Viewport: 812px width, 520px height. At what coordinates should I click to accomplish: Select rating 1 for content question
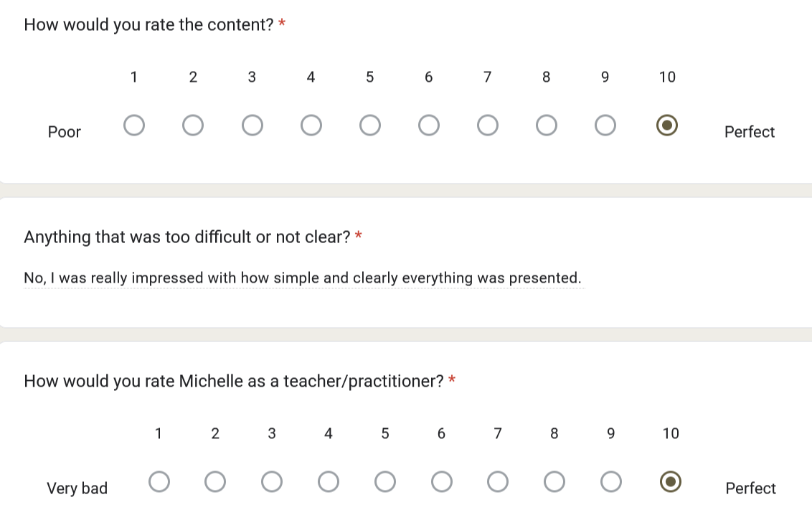134,126
